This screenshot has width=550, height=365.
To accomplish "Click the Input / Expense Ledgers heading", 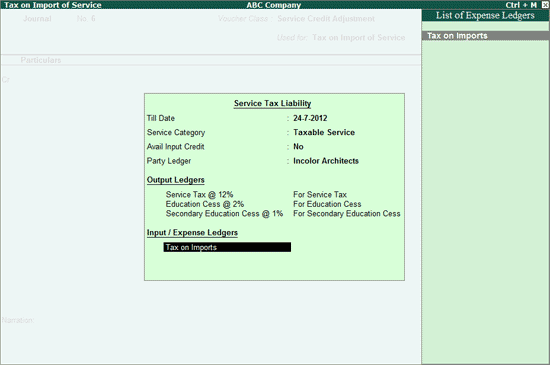I will [x=192, y=233].
